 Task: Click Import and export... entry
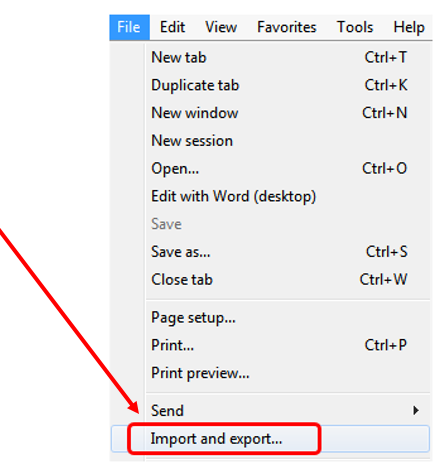pos(271,439)
